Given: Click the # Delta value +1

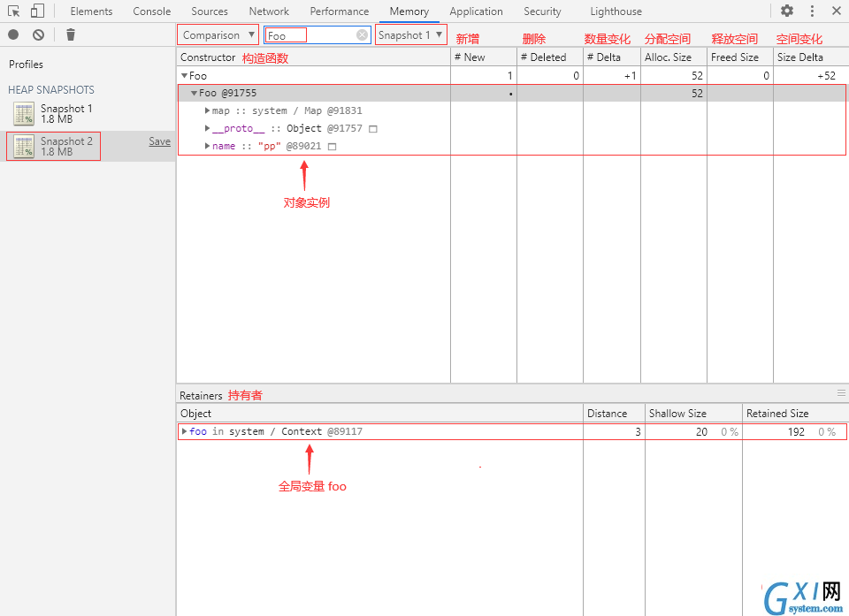Looking at the screenshot, I should click(x=630, y=76).
